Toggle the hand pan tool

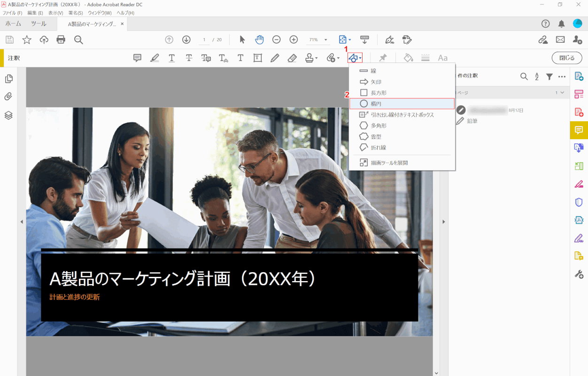[259, 40]
